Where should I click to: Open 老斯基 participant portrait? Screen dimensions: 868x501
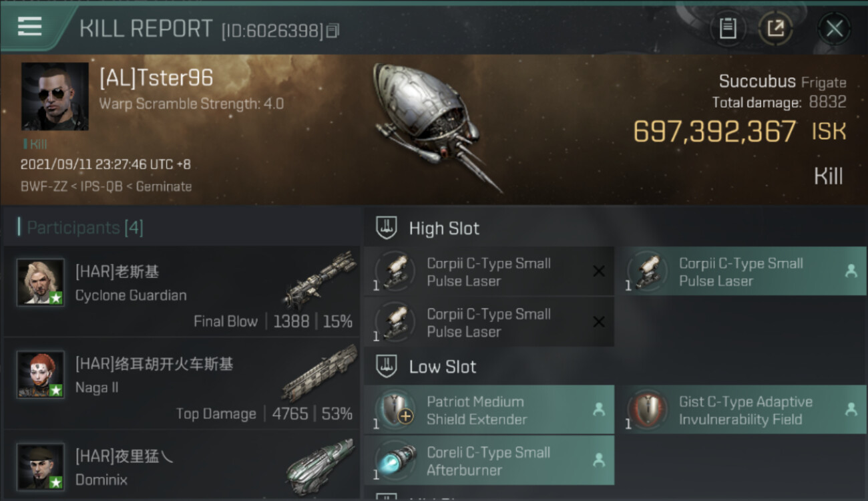(x=41, y=283)
